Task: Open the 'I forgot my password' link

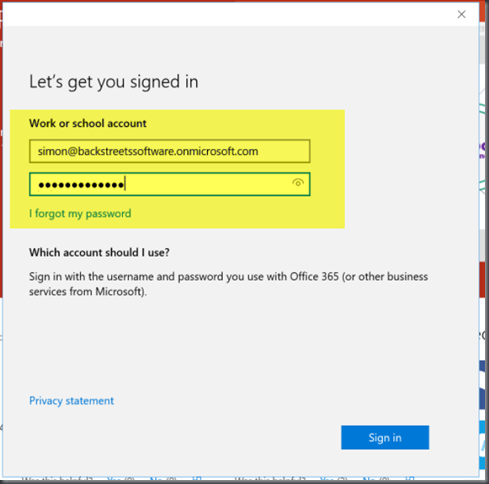Action: pos(80,213)
